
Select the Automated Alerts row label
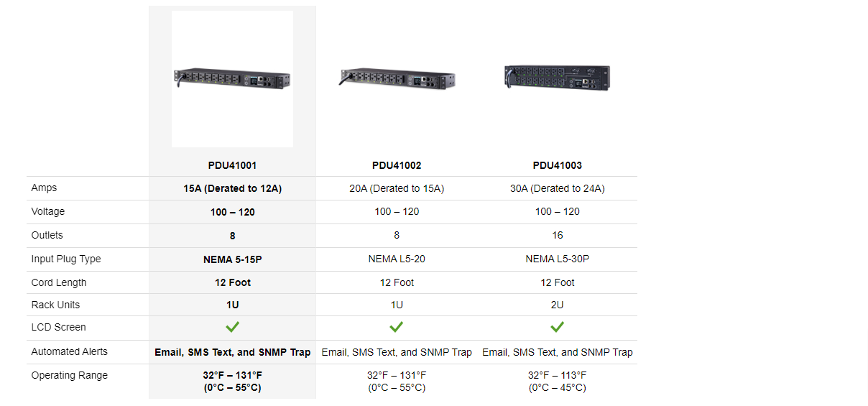pos(69,351)
